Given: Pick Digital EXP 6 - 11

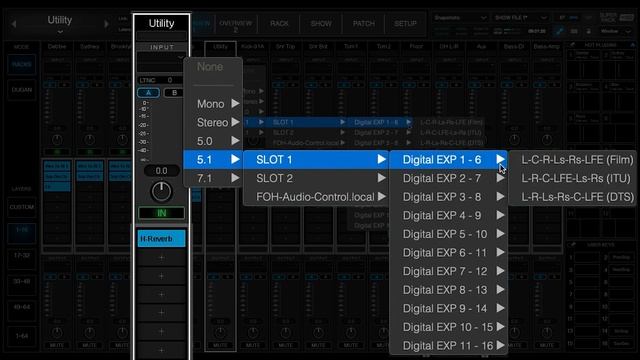Looking at the screenshot, I should tap(448, 253).
